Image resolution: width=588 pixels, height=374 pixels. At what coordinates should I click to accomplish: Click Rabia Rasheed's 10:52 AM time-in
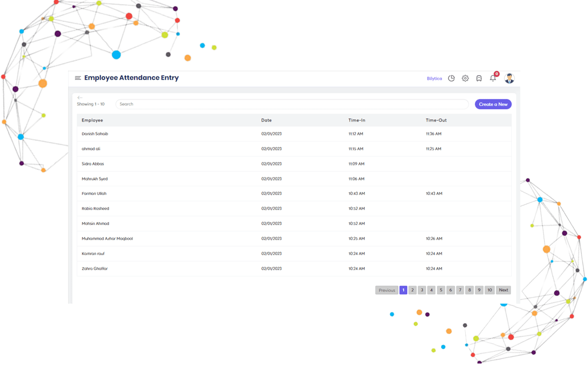[x=356, y=208]
